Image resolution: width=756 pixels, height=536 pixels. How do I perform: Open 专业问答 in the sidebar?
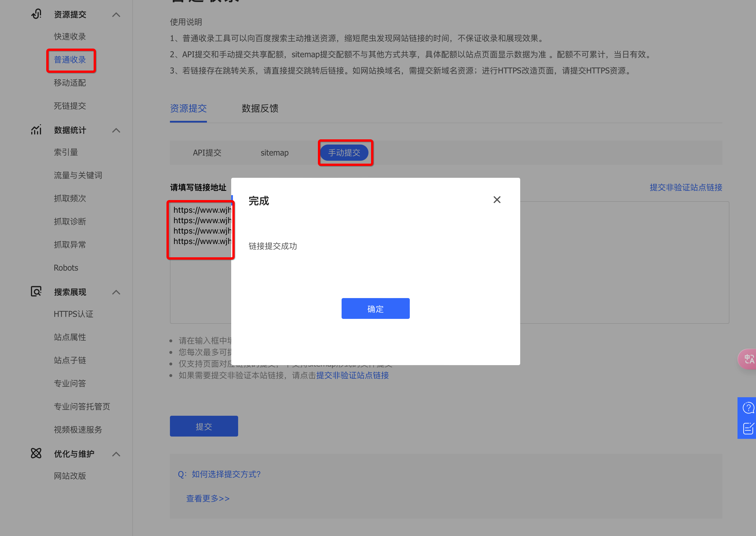tap(70, 383)
